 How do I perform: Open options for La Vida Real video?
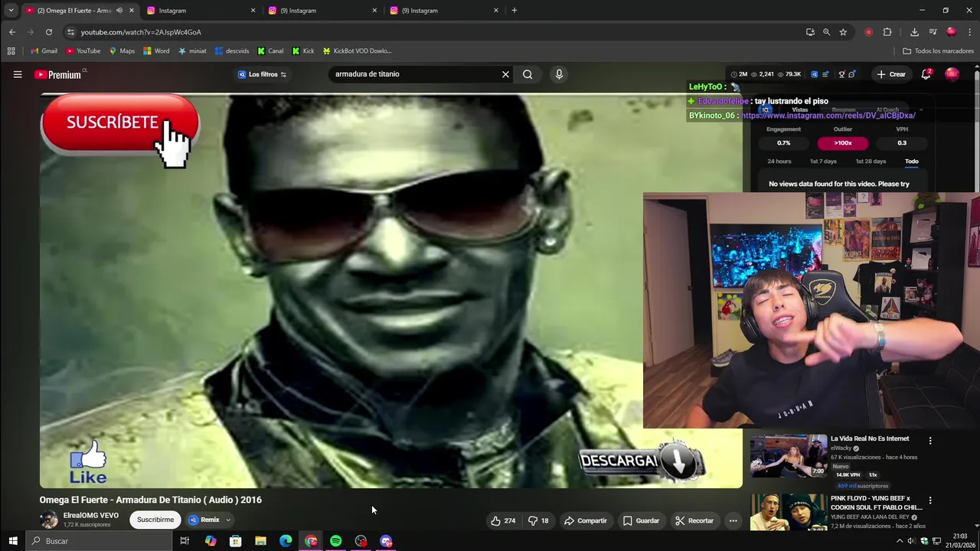[930, 441]
